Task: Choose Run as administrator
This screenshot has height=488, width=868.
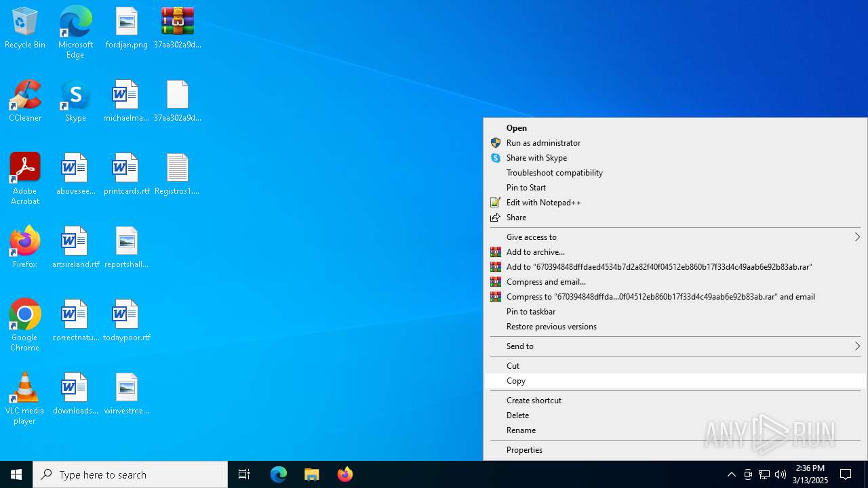Action: pos(675,143)
